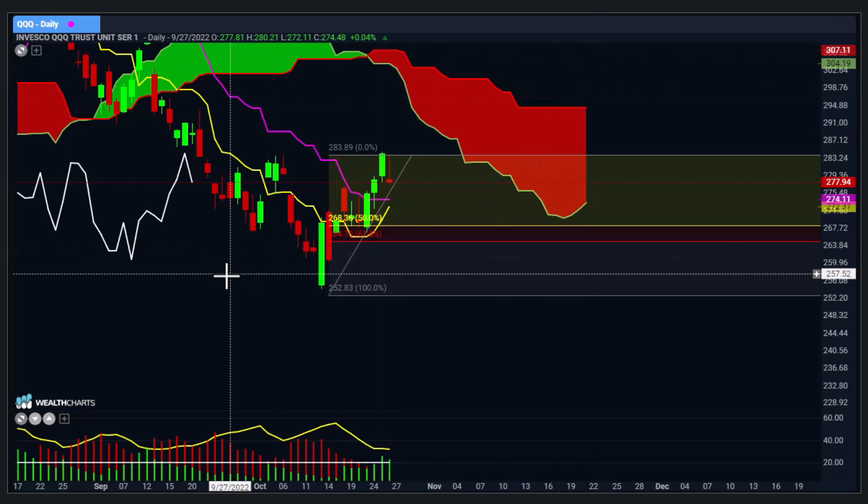Click the expand arrows icon on indicator pane
Viewport: 868px width, 504px height.
(21, 419)
